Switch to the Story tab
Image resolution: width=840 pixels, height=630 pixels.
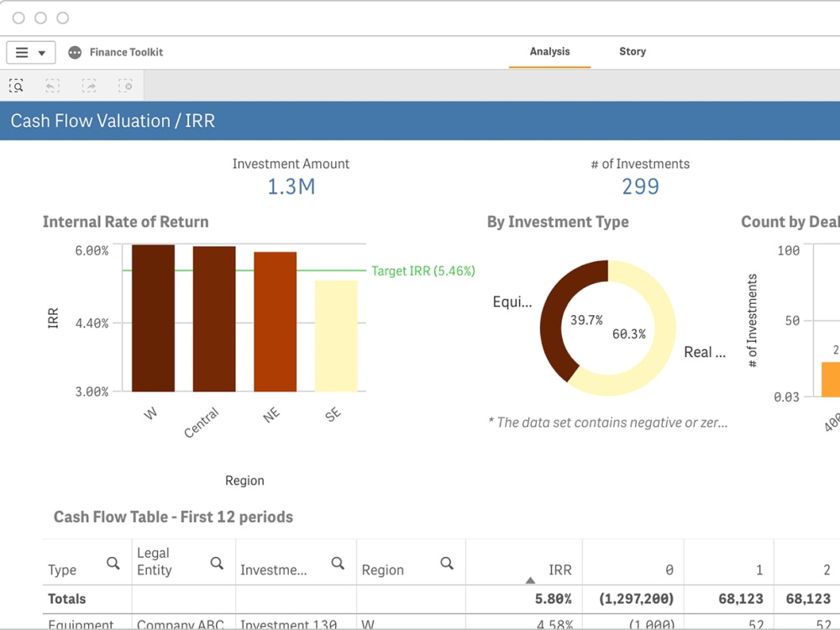tap(633, 51)
